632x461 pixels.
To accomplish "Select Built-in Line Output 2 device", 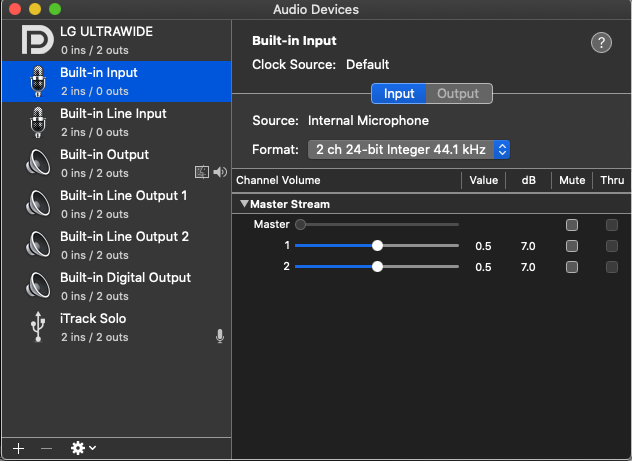I will pos(116,245).
